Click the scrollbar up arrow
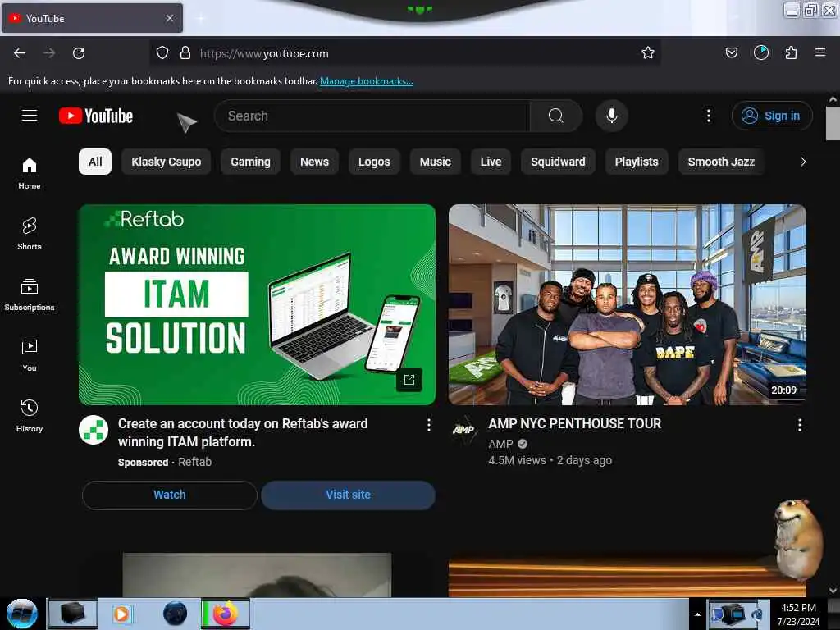Image resolution: width=840 pixels, height=630 pixels. click(x=833, y=99)
